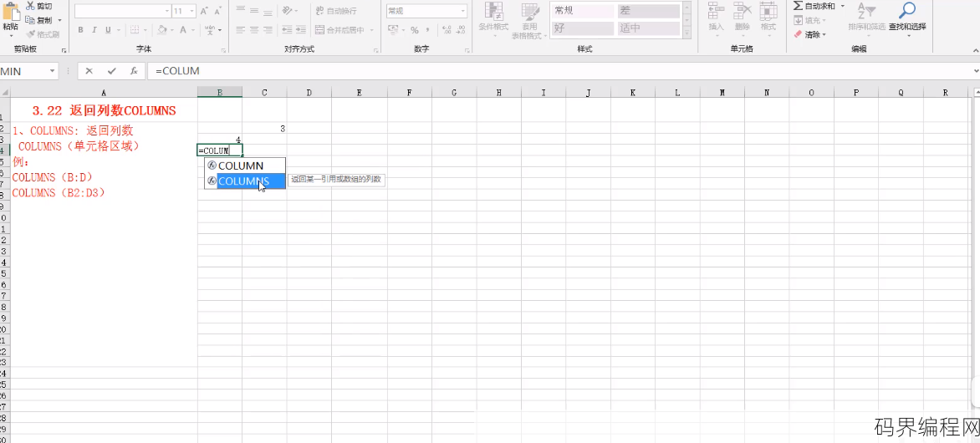The width and height of the screenshot is (980, 443).
Task: Click the Bottom Align icon
Action: [x=268, y=11]
